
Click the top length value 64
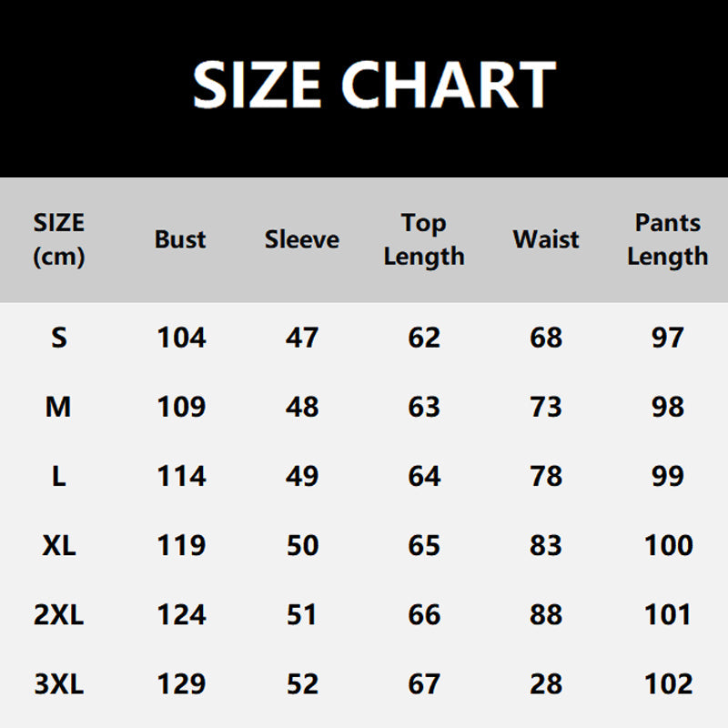coord(424,476)
